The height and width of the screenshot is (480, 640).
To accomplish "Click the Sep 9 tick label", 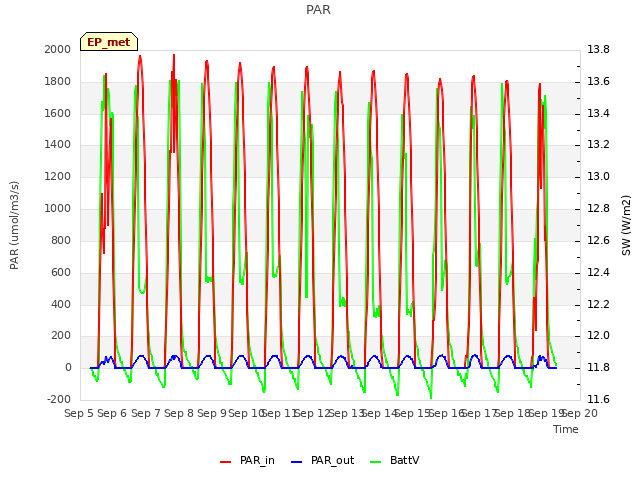I will coord(212,413).
